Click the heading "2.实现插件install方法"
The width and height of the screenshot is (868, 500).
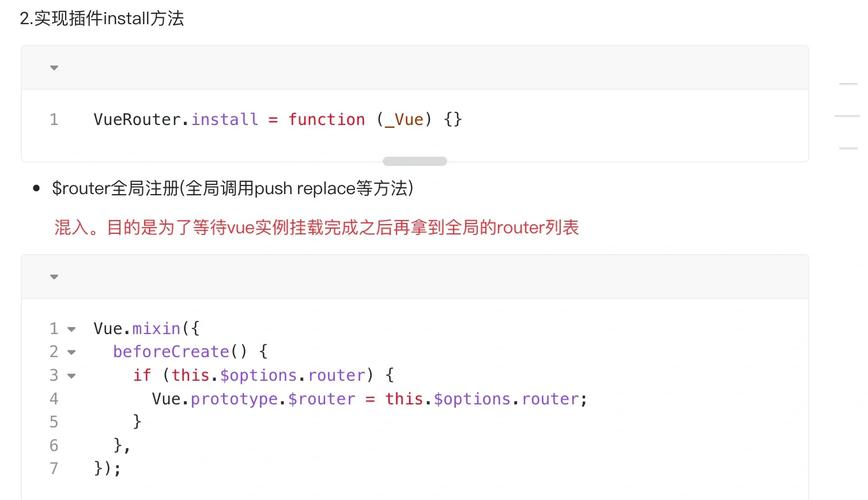click(x=102, y=18)
